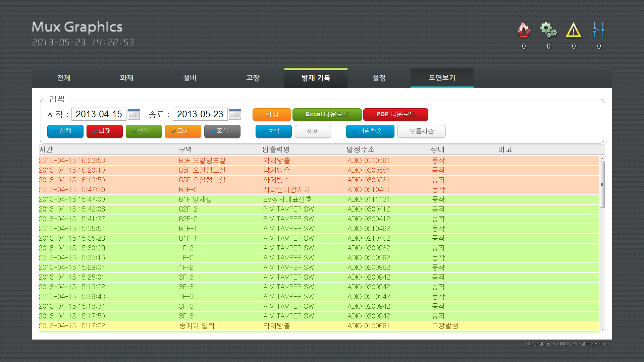This screenshot has height=362, width=644.
Task: Click the blue manipulation sliders icon
Action: click(599, 30)
